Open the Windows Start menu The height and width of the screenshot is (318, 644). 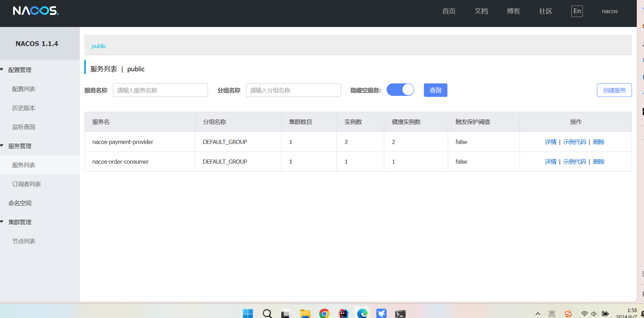(x=248, y=314)
